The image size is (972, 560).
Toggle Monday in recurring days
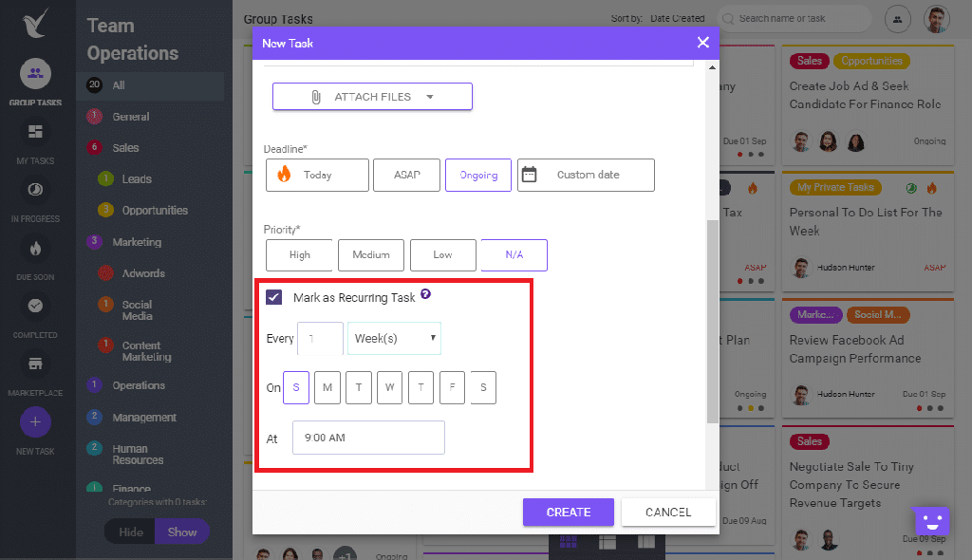(x=327, y=387)
